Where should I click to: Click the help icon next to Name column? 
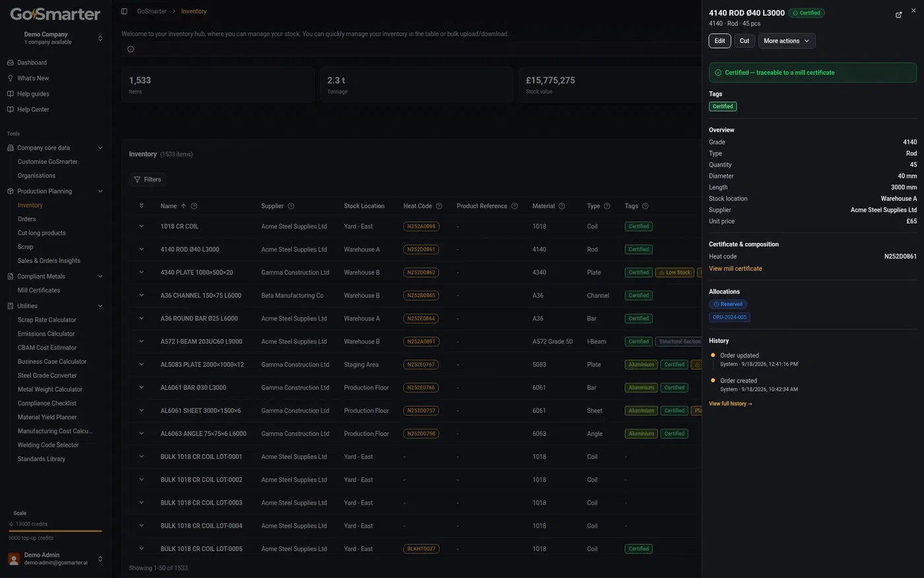coord(194,206)
